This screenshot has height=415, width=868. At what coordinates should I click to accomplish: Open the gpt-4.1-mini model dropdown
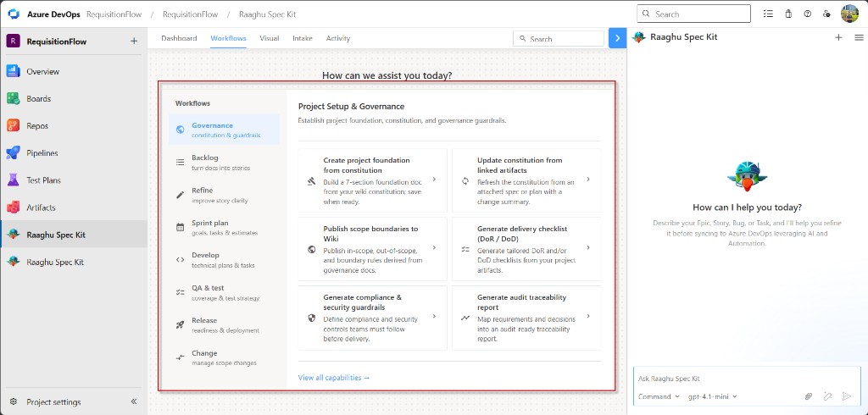pyautogui.click(x=712, y=396)
